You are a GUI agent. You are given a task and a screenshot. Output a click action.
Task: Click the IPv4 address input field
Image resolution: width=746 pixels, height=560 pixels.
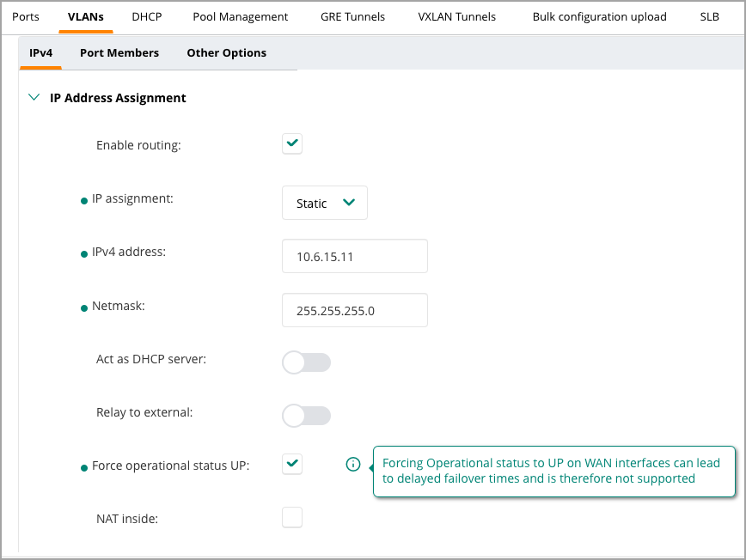(x=355, y=256)
